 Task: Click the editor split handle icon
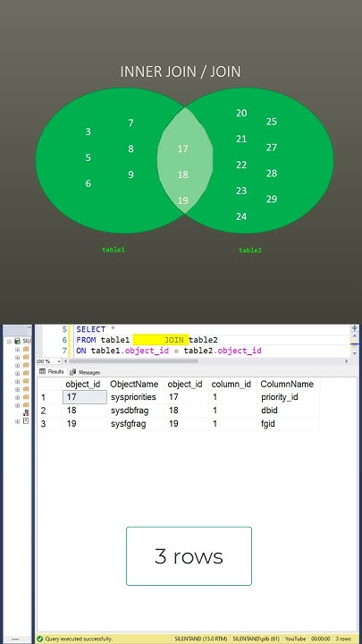click(354, 328)
